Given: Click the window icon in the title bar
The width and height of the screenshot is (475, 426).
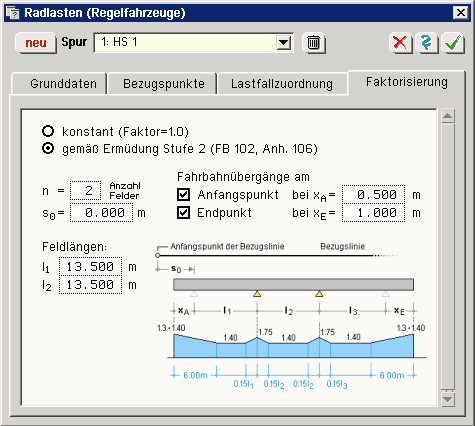Looking at the screenshot, I should tap(13, 13).
